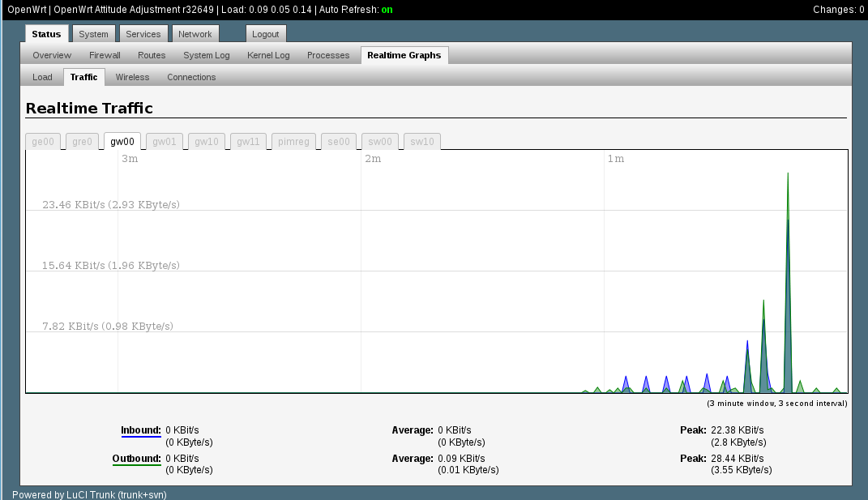Show traffic for the pimreg interface
Screen dimensions: 868x500
(293, 142)
